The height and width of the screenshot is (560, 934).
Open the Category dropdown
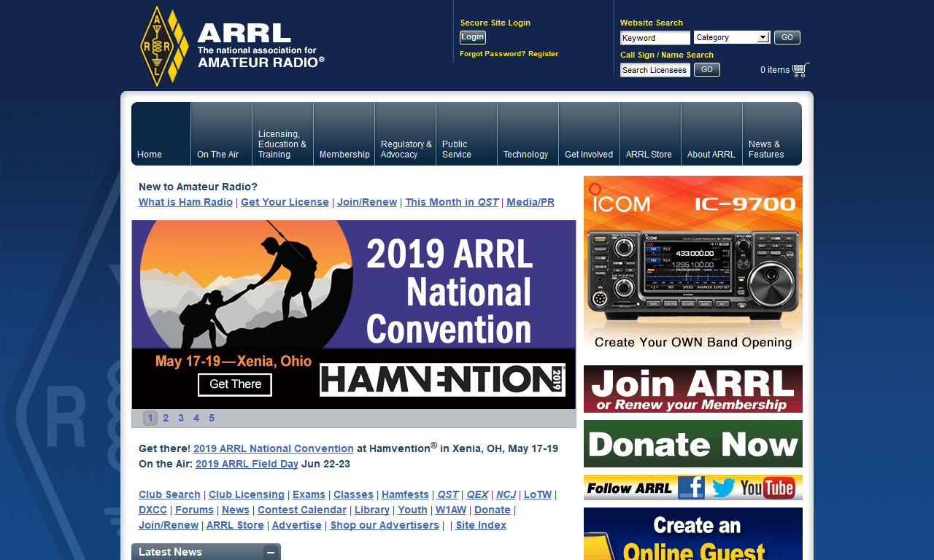click(x=732, y=37)
